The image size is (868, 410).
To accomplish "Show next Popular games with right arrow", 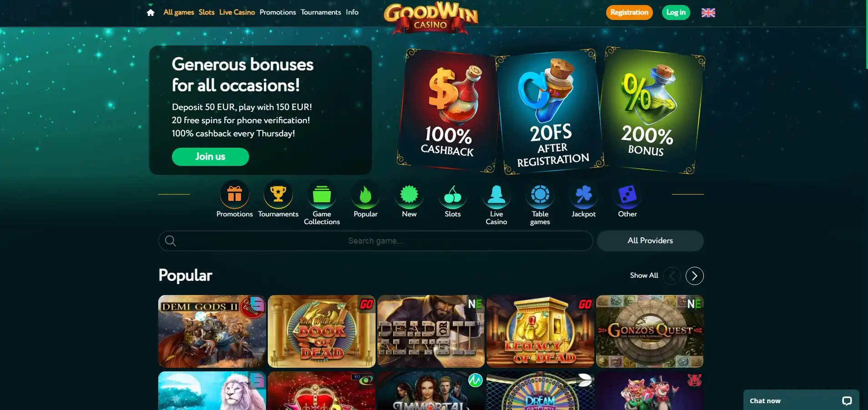I will [x=694, y=276].
